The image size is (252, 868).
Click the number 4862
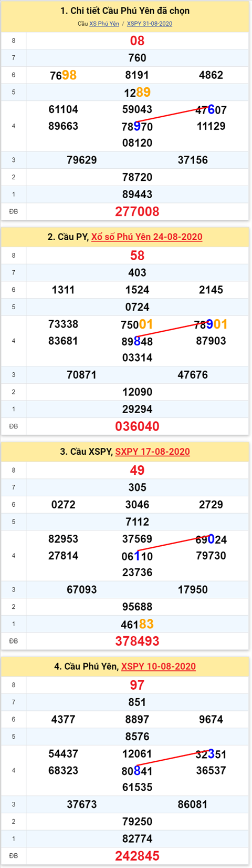pos(211,75)
